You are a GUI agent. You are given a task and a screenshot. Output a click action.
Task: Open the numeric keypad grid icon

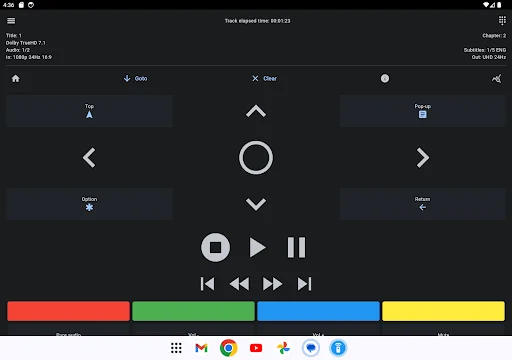point(502,20)
